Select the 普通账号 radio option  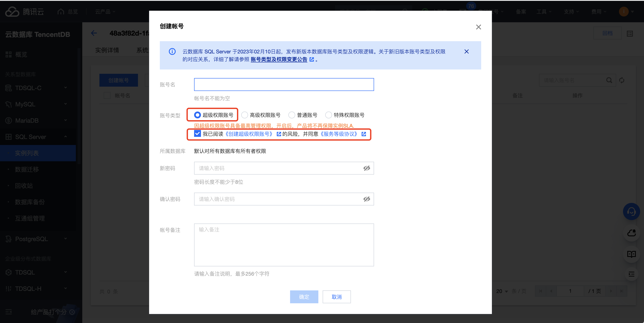coord(292,115)
